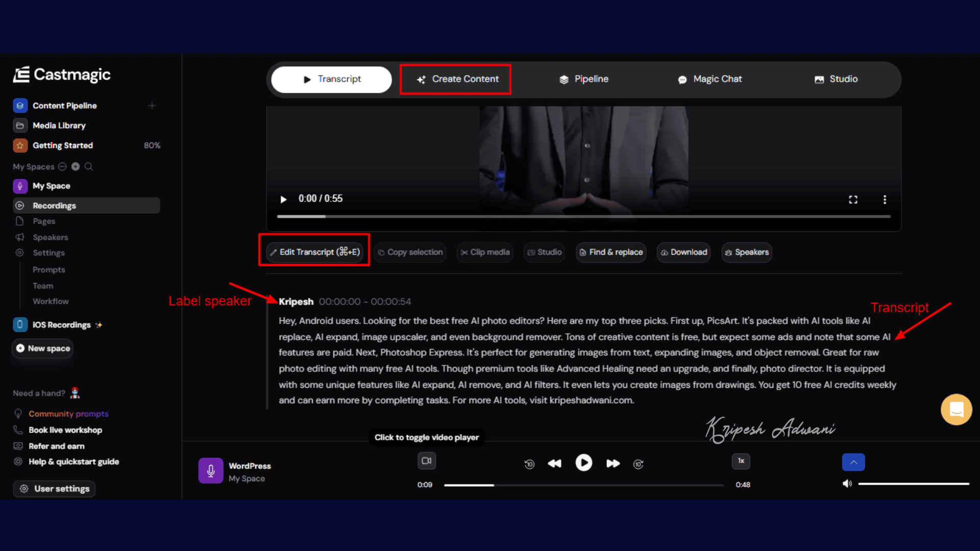Collapse My Spaces with minus icon
This screenshot has width=980, height=551.
[x=62, y=166]
